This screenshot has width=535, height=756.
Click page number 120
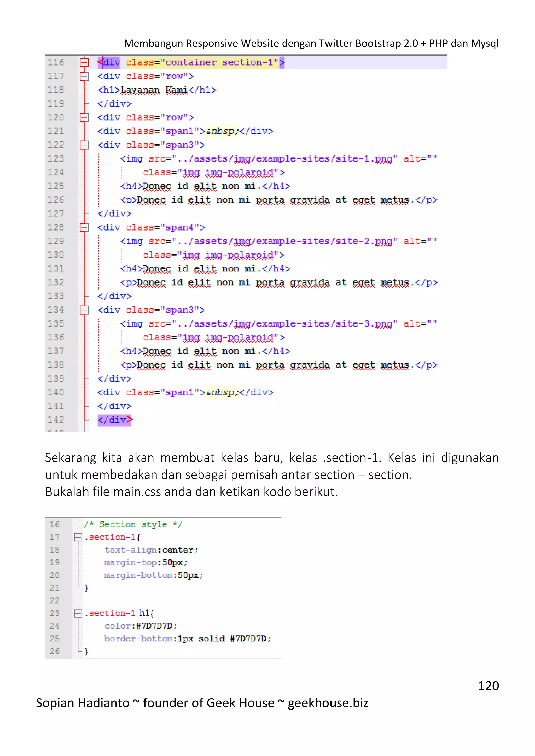(x=488, y=686)
